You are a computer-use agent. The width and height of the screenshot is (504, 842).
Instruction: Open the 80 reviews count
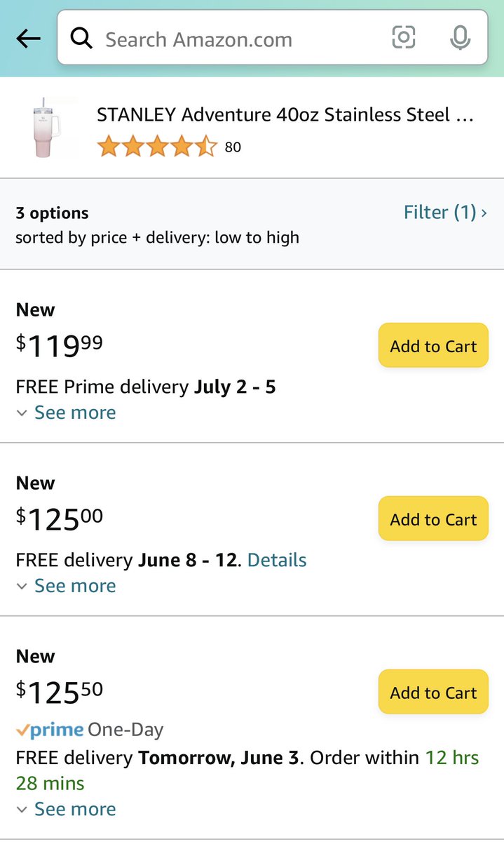point(233,147)
